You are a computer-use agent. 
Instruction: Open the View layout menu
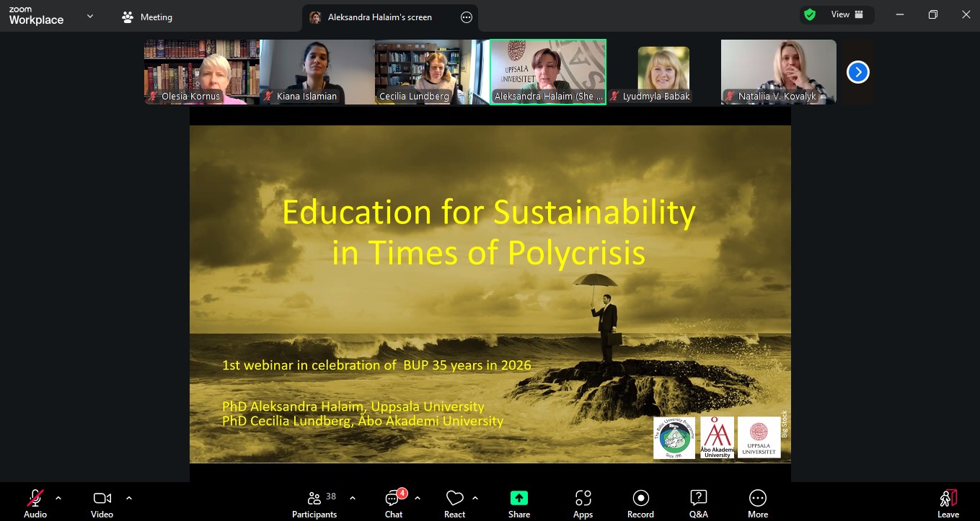click(847, 14)
